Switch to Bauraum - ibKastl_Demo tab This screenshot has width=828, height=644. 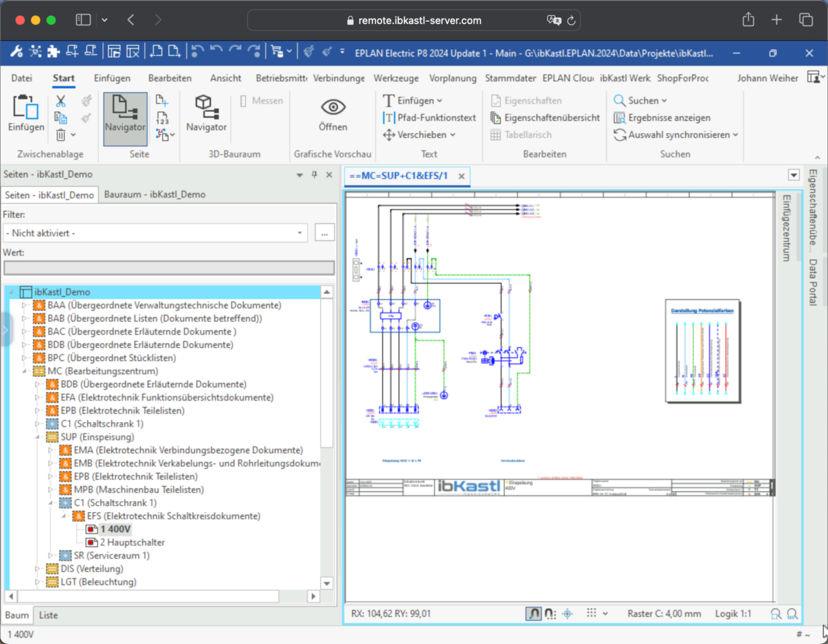(155, 195)
